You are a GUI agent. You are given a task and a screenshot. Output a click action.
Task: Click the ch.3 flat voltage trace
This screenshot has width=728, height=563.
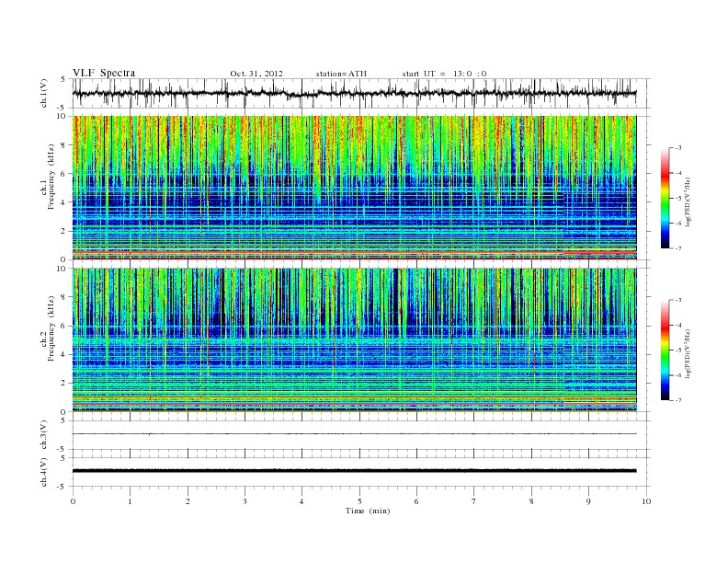pos(354,434)
